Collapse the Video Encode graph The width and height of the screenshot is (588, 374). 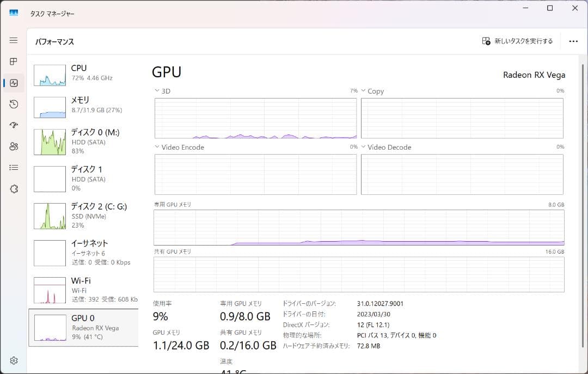click(x=158, y=147)
